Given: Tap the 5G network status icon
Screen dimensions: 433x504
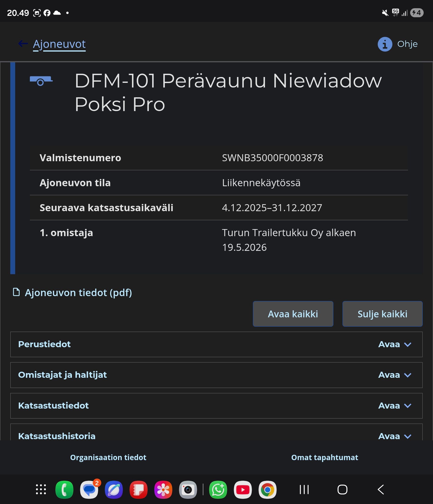Looking at the screenshot, I should click(395, 12).
